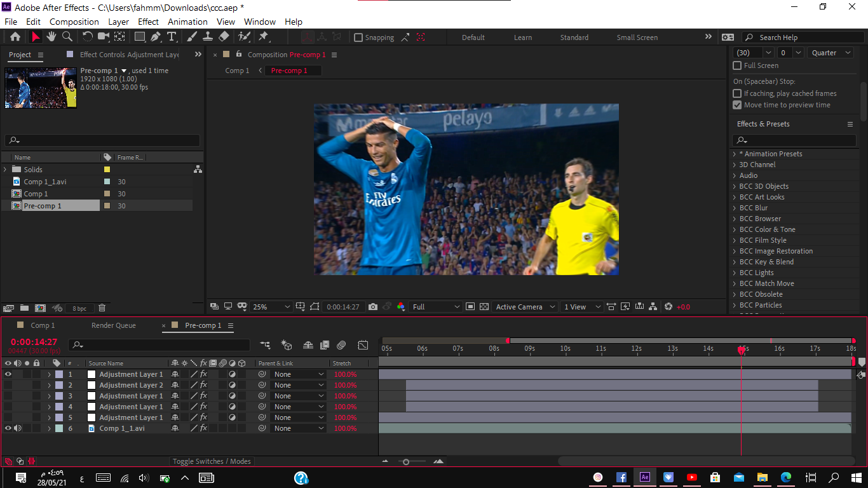
Task: Open the Composition menu
Action: [74, 22]
